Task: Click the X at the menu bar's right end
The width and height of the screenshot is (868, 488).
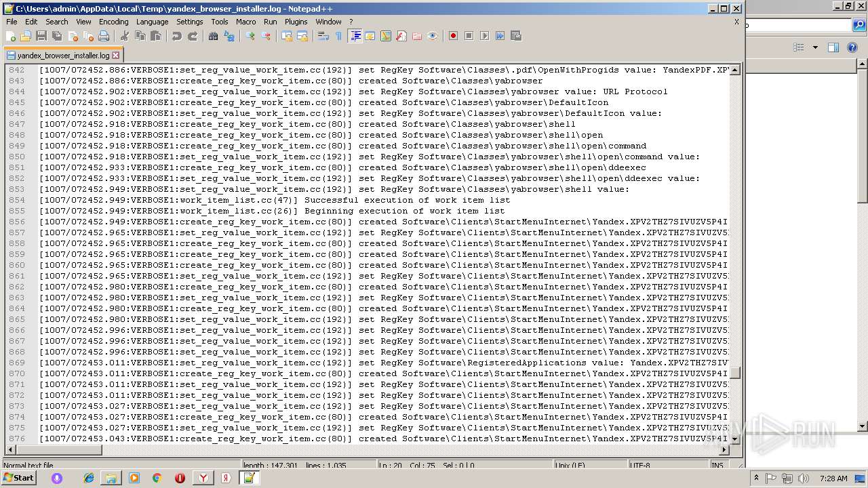Action: 736,22
